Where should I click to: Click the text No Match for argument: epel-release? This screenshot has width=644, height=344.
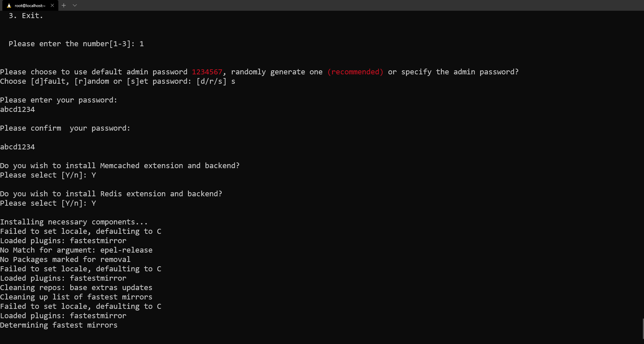[76, 250]
